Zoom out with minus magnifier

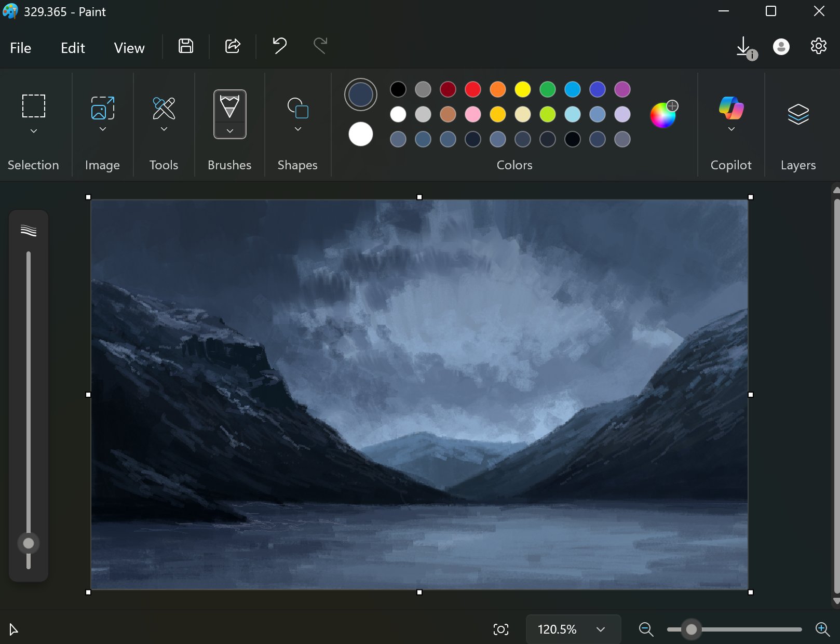point(646,629)
